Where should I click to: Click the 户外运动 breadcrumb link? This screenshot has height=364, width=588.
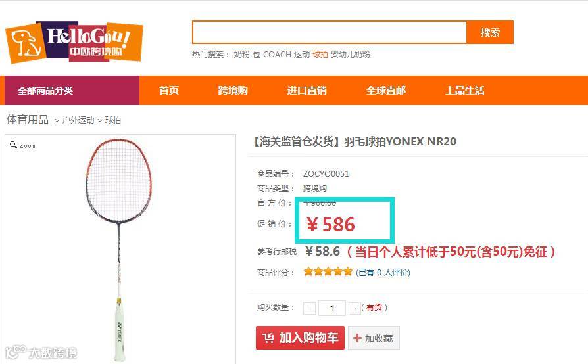point(78,120)
